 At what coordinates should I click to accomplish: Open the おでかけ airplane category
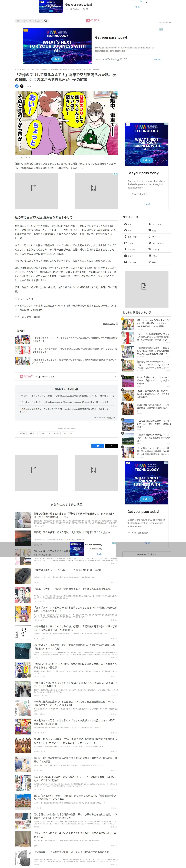pos(159,250)
